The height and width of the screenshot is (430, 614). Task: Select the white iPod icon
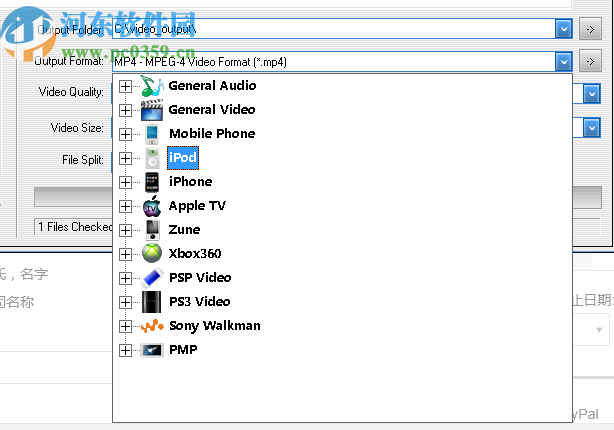152,158
